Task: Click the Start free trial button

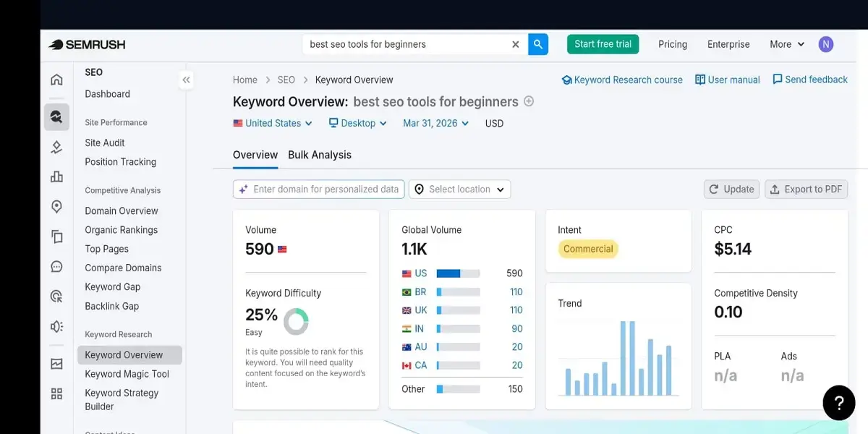Action: (603, 44)
